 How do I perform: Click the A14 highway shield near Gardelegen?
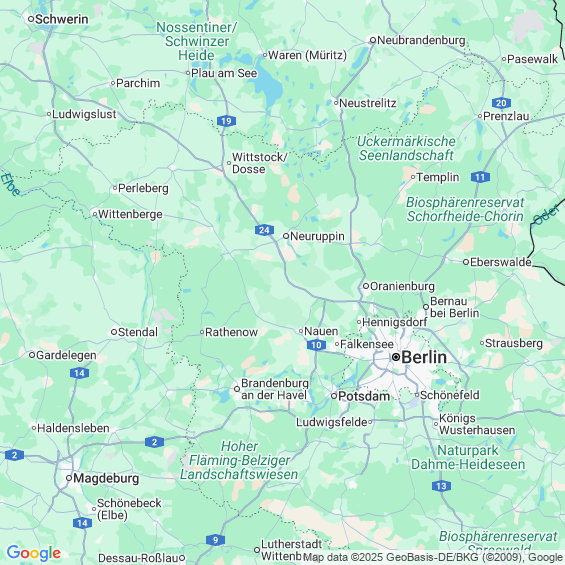[x=79, y=373]
